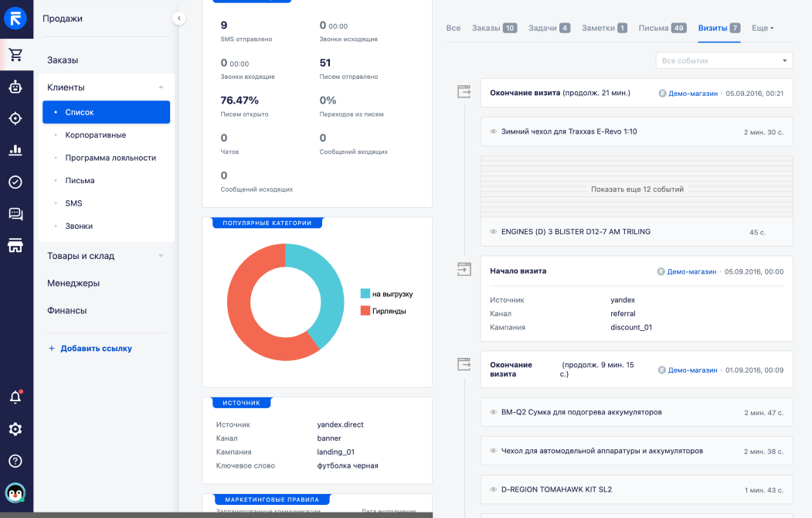Click the checkmark tasks icon in sidebar
812x518 pixels.
[15, 182]
